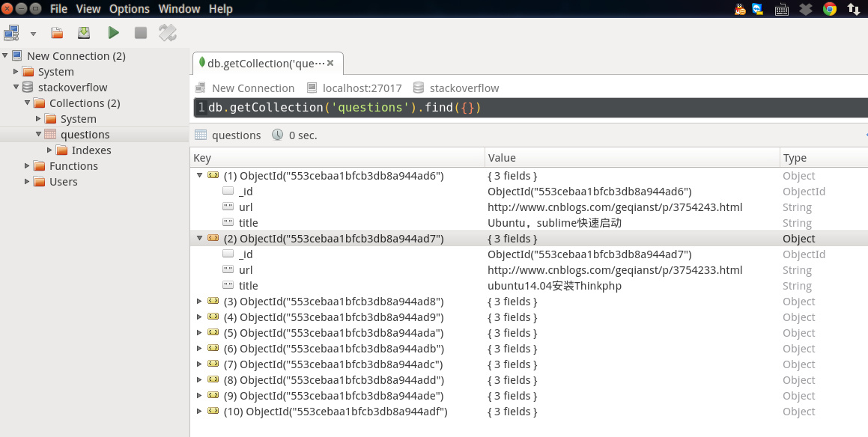Click the Functions folder icon

pos(39,166)
